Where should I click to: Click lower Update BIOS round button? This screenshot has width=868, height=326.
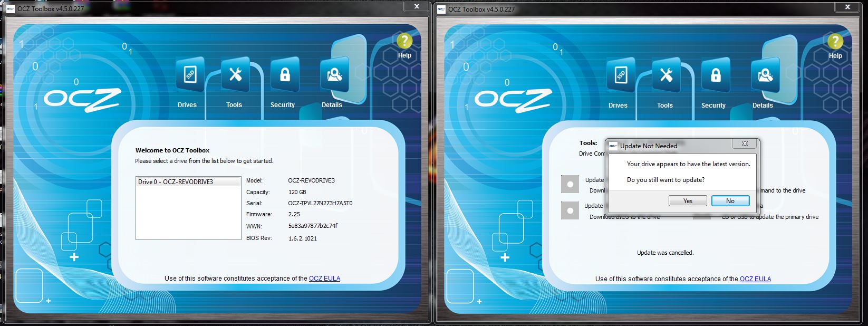coord(570,211)
